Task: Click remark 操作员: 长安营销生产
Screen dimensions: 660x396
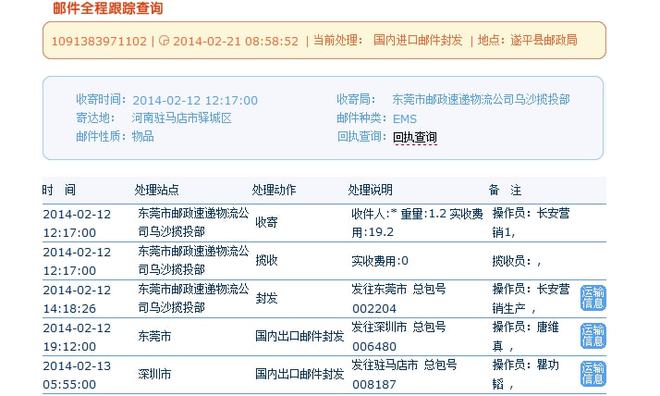Action: coord(531,298)
